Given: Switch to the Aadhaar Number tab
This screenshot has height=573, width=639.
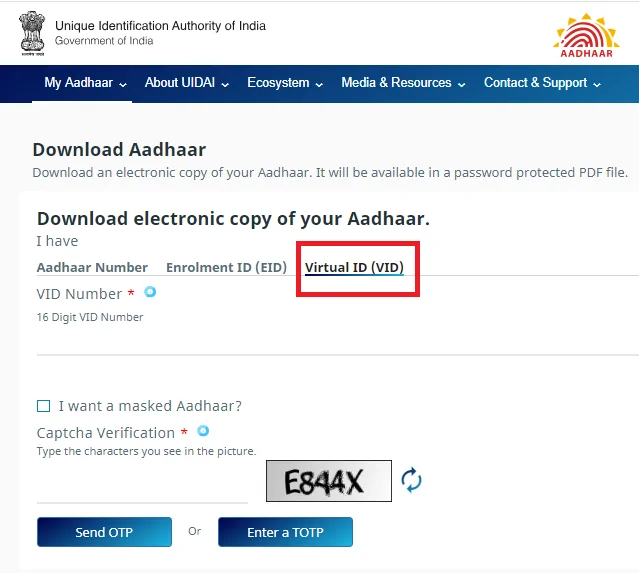Looking at the screenshot, I should pos(92,267).
